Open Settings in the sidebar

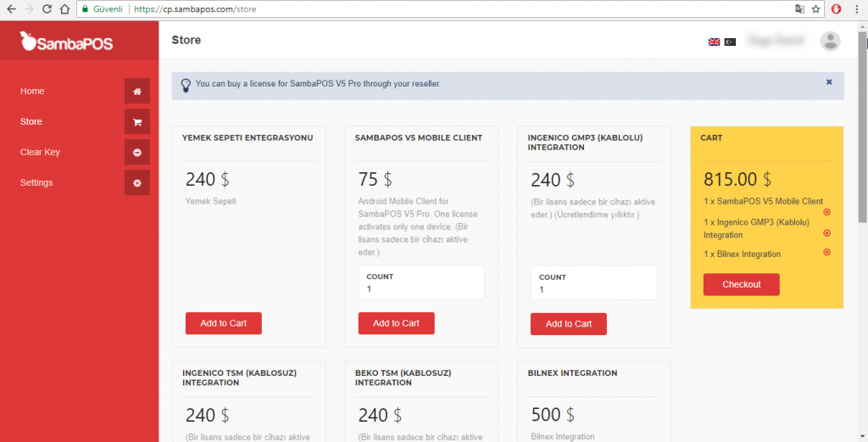click(x=36, y=182)
